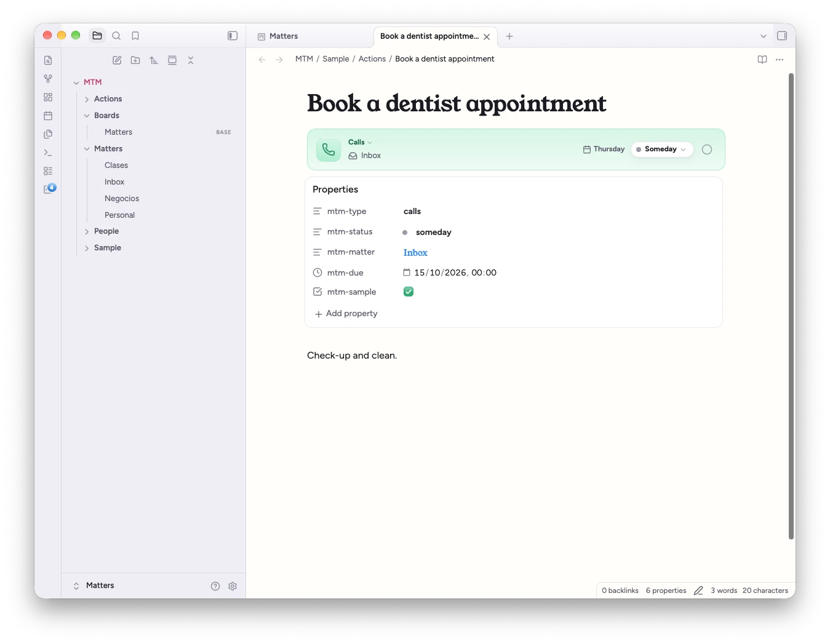Open the file explorer folder icon
830x644 pixels.
point(97,36)
